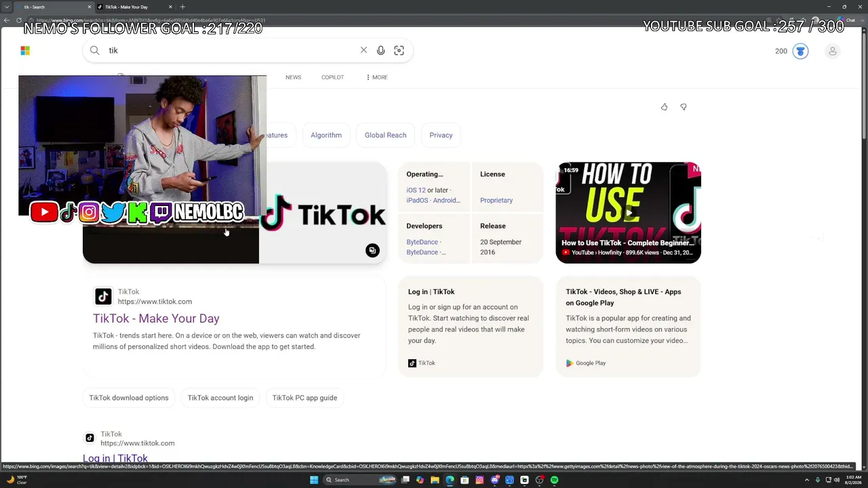
Task: Open image gallery icon on TikTok logo
Action: (372, 251)
